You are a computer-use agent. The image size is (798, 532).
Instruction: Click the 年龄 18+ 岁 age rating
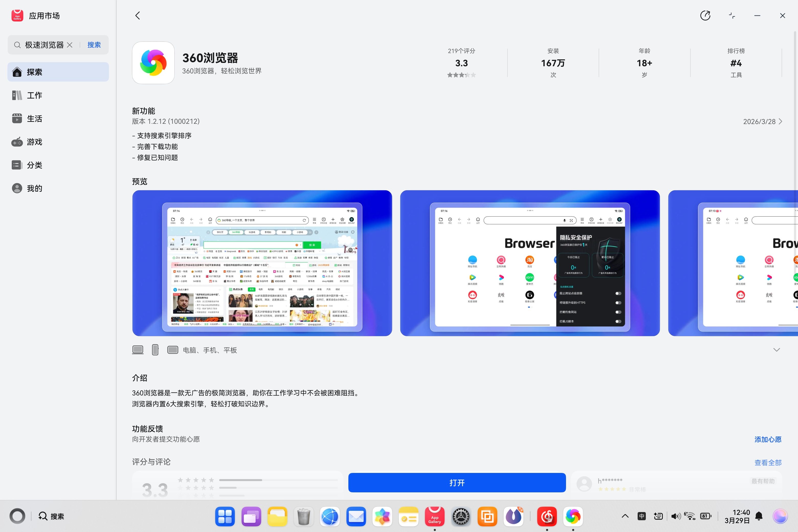pos(644,63)
